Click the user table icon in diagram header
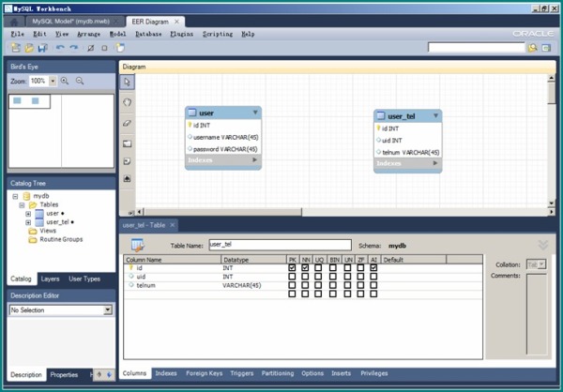Viewport: 563px width, 392px height. [x=192, y=113]
